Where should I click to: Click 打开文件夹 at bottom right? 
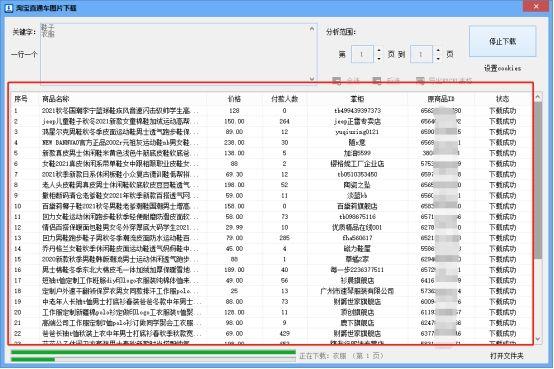(506, 356)
